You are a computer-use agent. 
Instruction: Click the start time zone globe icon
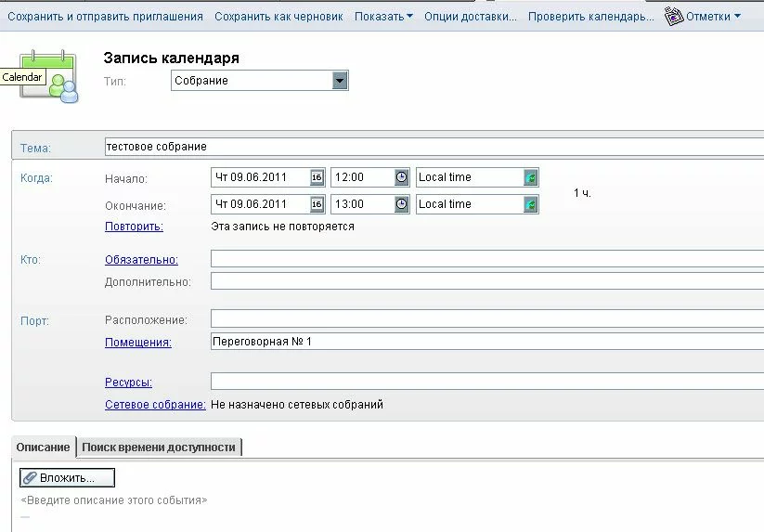pyautogui.click(x=530, y=177)
